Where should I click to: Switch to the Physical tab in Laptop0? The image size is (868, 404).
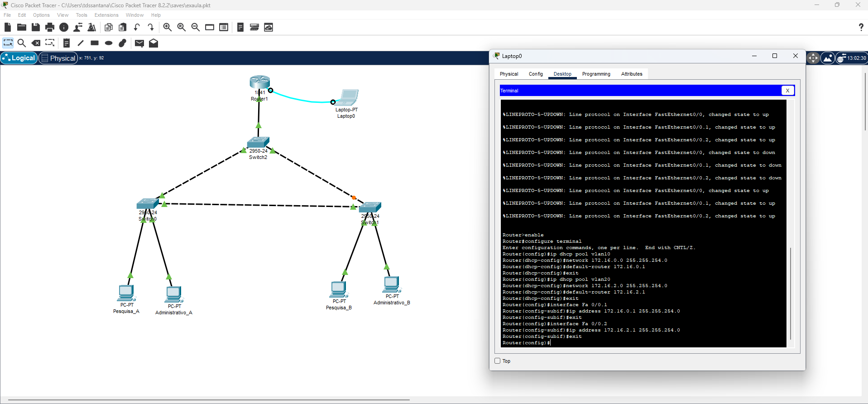509,74
